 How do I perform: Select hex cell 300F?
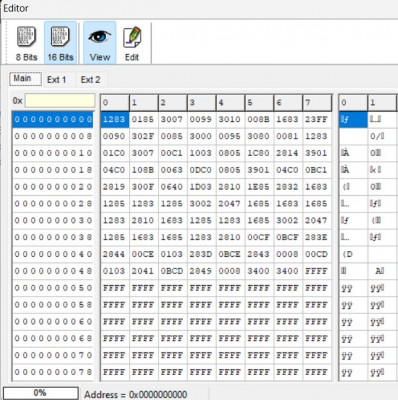pos(144,187)
